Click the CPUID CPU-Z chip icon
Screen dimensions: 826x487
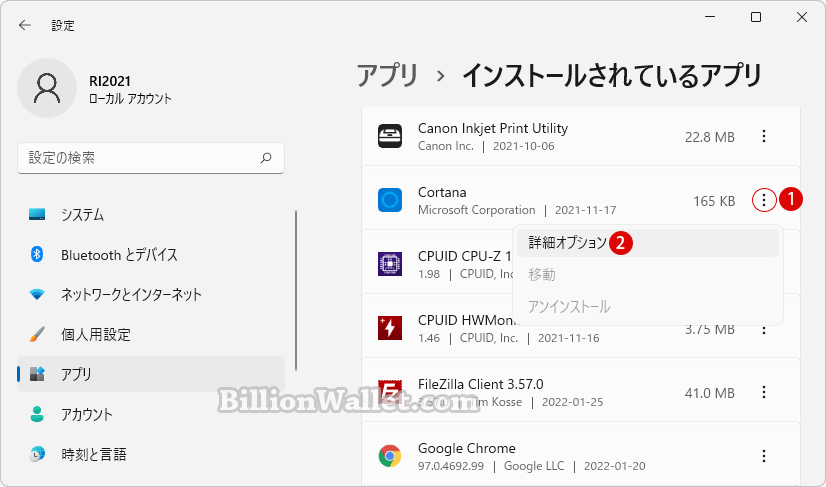tap(390, 264)
